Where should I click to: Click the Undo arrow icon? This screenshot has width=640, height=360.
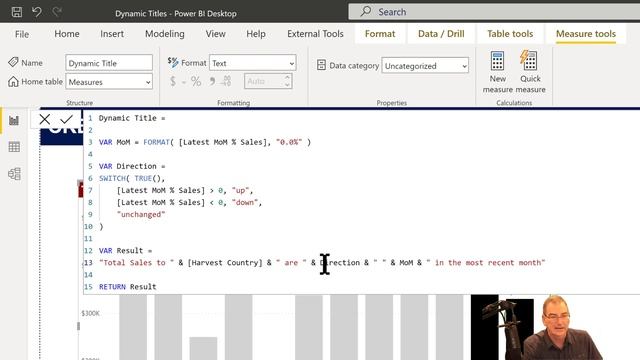click(37, 12)
